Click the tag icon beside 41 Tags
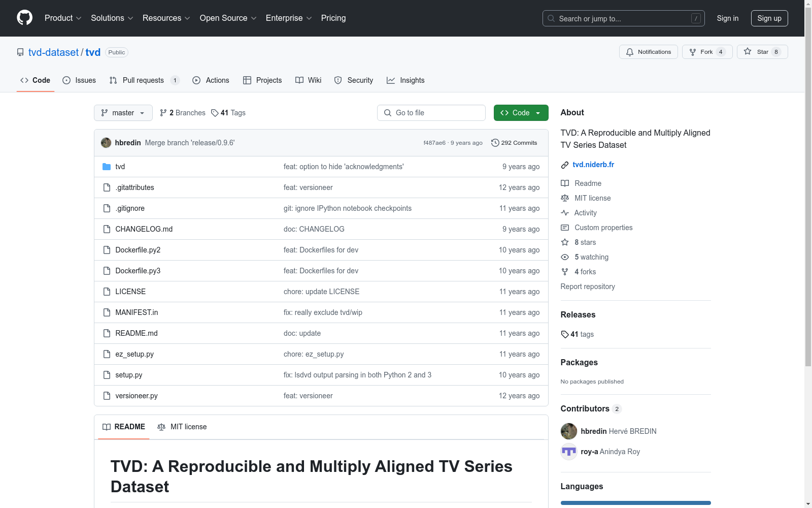 tap(215, 113)
